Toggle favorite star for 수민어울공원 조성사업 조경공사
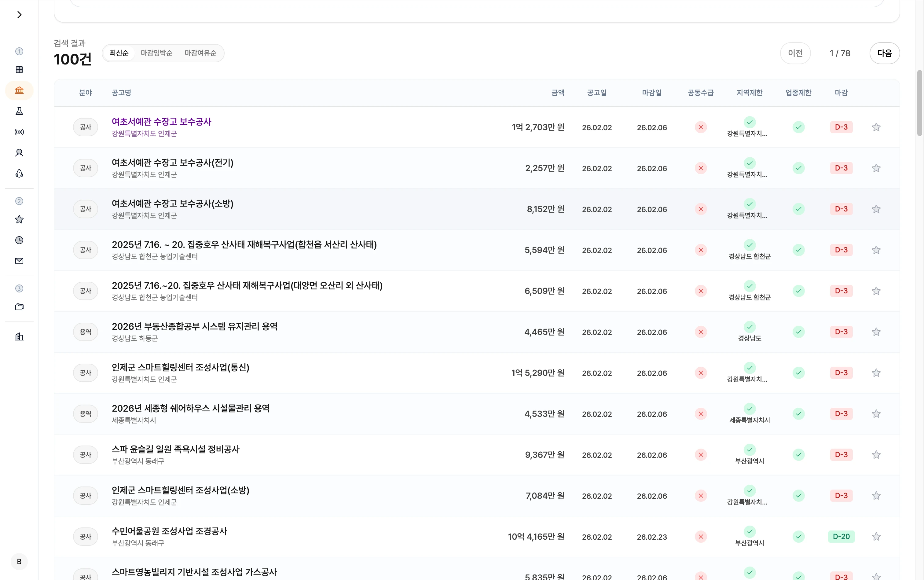The width and height of the screenshot is (924, 580). tap(876, 537)
